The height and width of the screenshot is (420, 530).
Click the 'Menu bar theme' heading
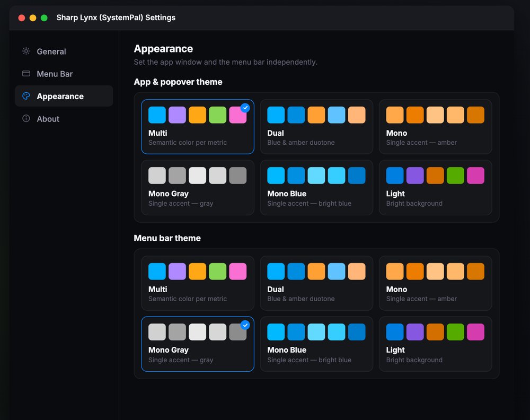(x=167, y=238)
